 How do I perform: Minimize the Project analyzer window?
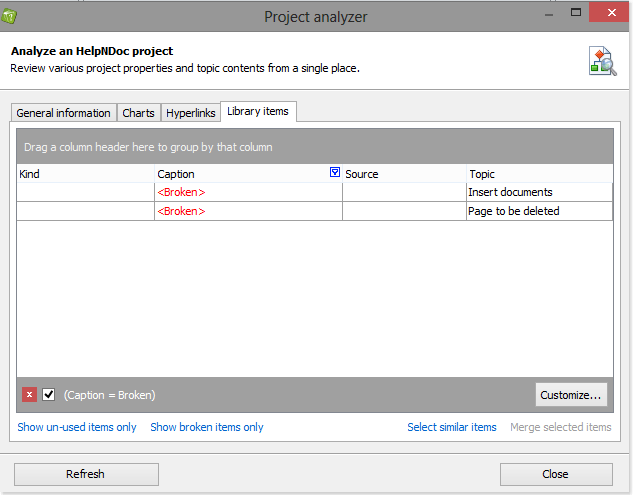[x=549, y=15]
